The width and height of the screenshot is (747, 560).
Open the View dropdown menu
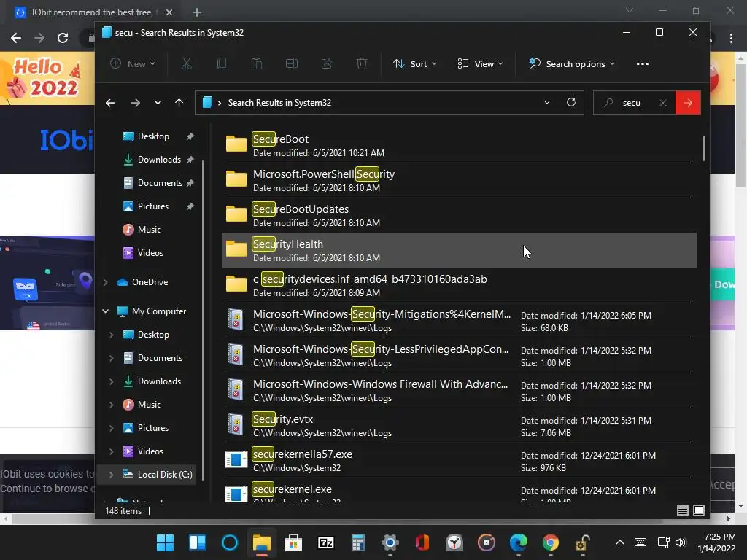click(480, 64)
